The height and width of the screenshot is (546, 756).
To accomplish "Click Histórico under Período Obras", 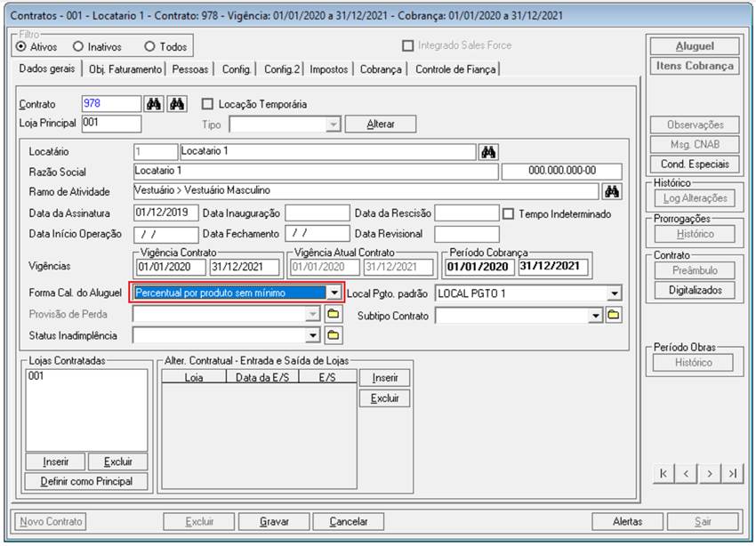I will point(693,363).
